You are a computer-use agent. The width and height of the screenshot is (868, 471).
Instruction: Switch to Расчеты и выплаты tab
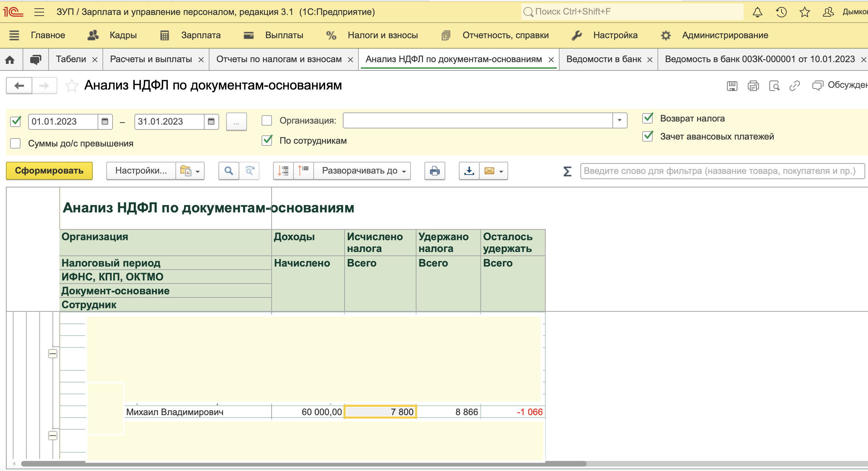click(x=151, y=59)
